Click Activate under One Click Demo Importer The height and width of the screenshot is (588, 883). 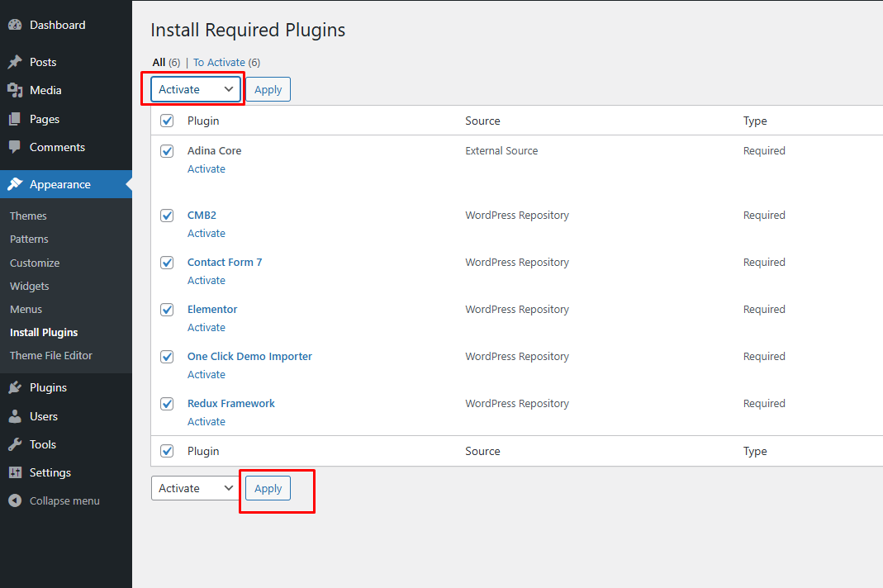(207, 375)
